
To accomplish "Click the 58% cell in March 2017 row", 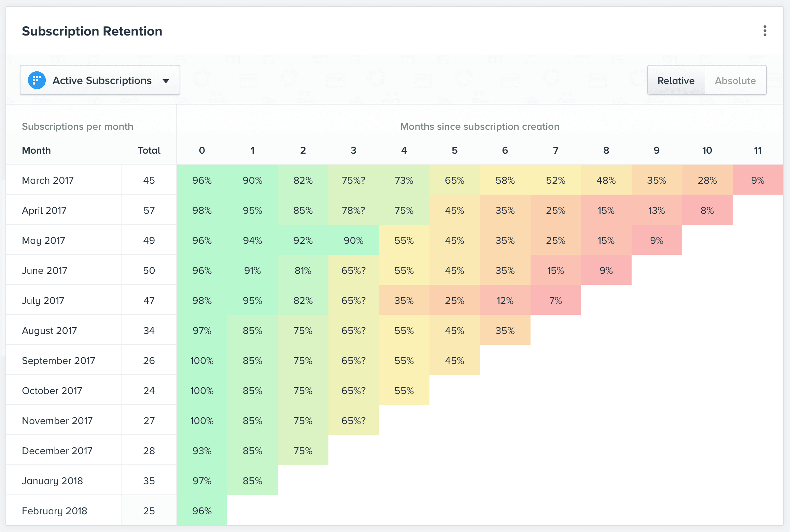I will (505, 180).
